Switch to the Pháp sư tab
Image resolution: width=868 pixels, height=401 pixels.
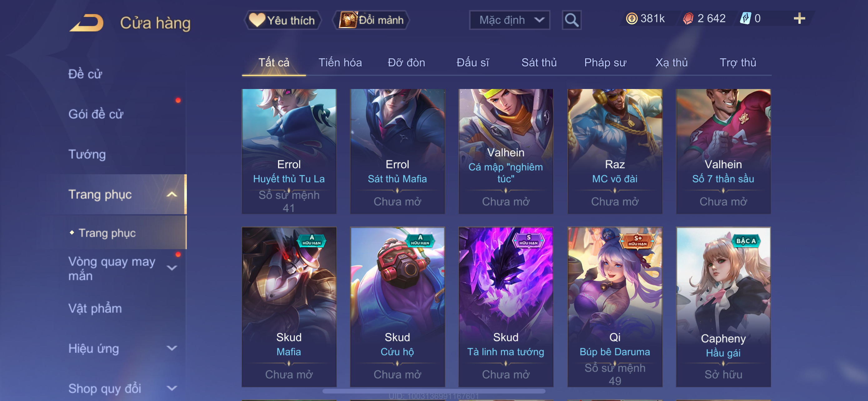click(x=605, y=63)
